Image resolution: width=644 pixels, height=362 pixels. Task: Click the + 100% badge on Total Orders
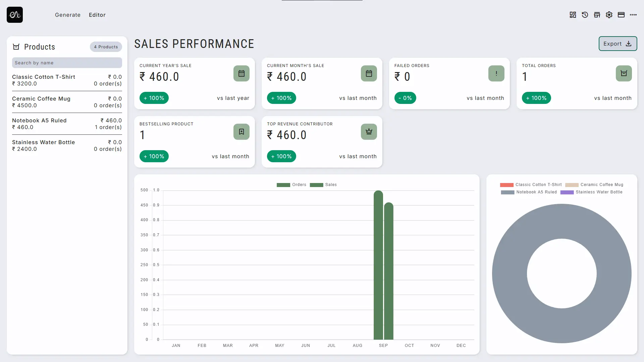536,98
